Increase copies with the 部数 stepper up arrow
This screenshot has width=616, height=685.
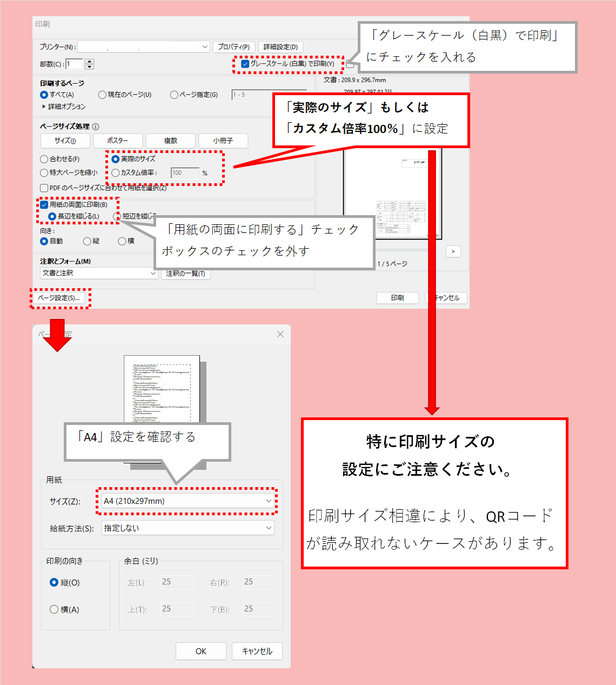pos(90,61)
